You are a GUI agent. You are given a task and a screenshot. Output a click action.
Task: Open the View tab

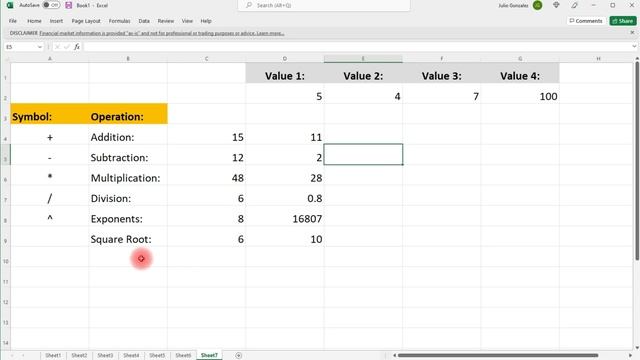pyautogui.click(x=187, y=21)
